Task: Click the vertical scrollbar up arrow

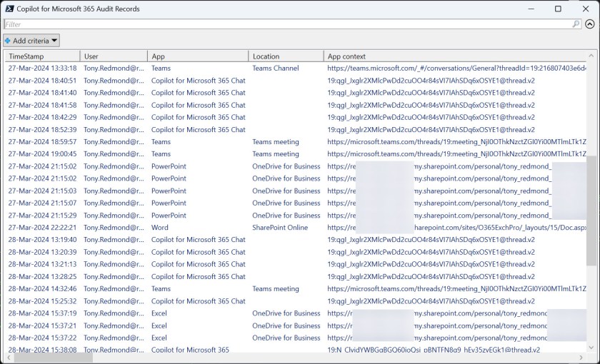Action: 591,56
